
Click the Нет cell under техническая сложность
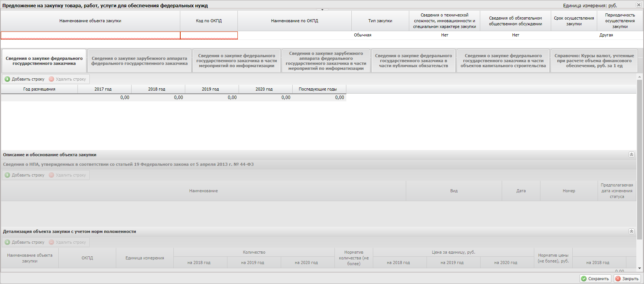pos(445,35)
